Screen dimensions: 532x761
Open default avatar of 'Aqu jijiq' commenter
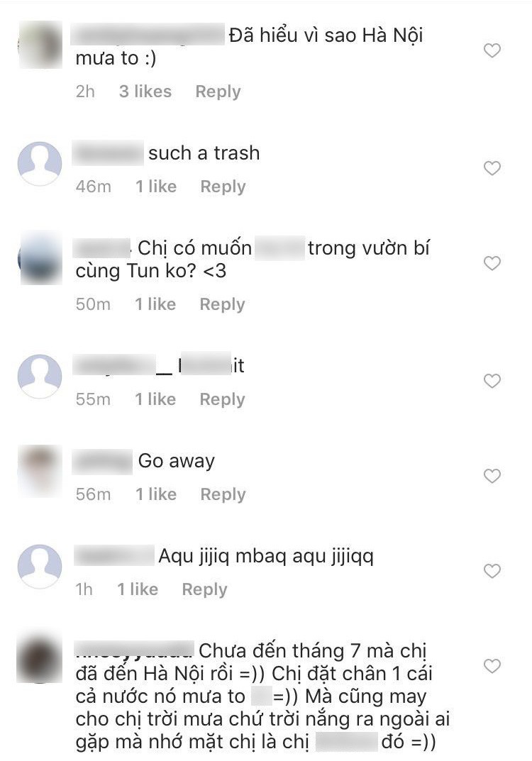tap(40, 567)
